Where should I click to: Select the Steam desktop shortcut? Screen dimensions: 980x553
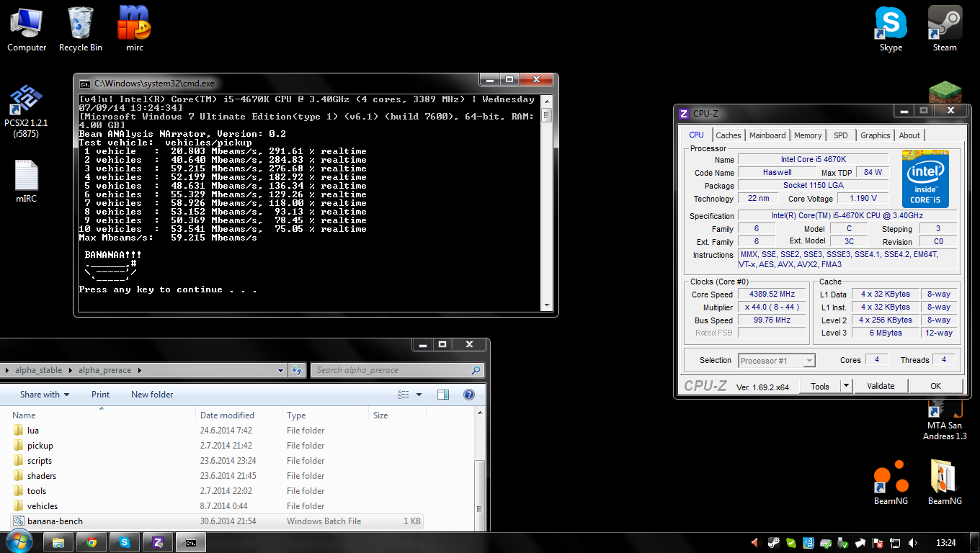pyautogui.click(x=945, y=29)
